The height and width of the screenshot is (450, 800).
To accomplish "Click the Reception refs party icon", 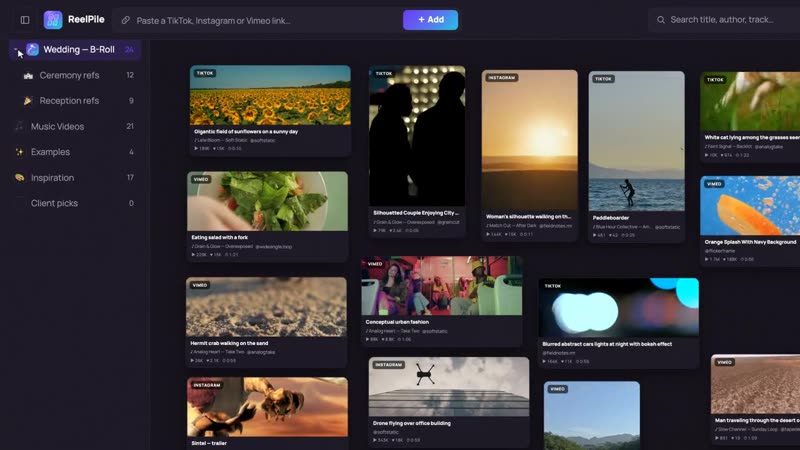I will pyautogui.click(x=28, y=101).
